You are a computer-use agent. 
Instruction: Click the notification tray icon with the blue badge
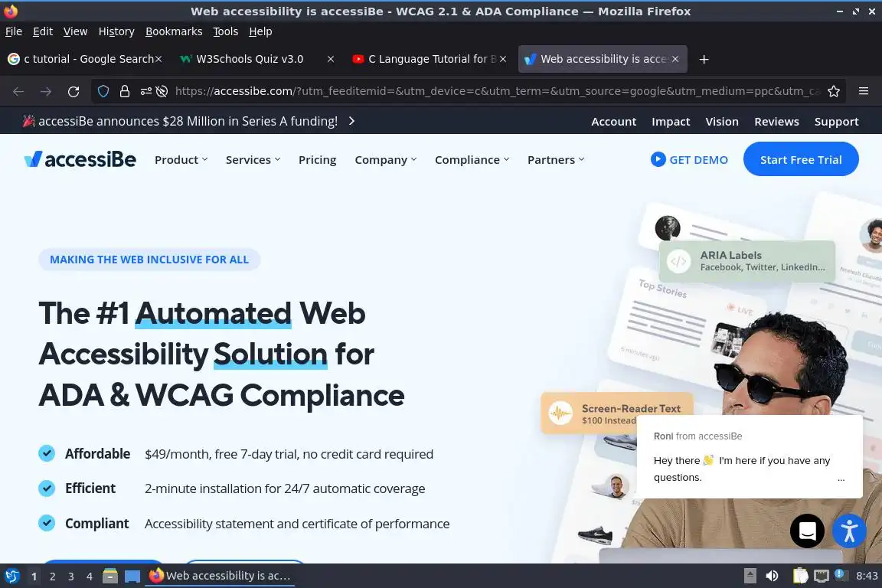pos(840,574)
